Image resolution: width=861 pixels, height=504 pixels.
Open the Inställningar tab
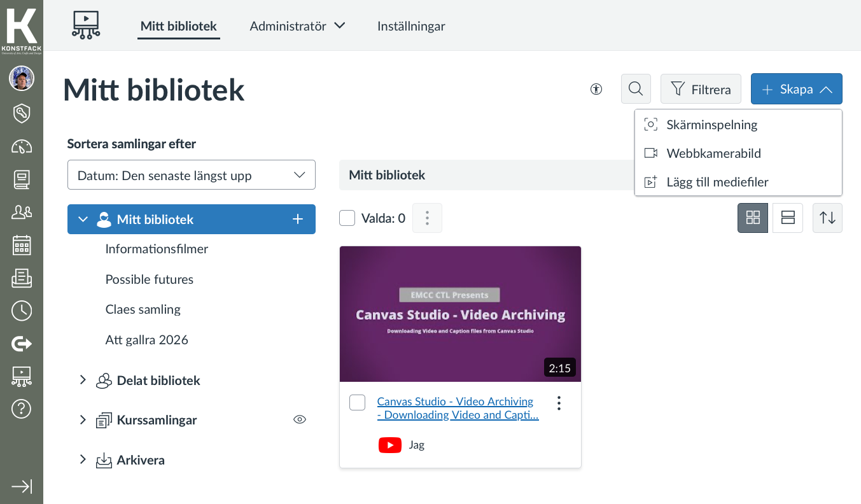(411, 26)
